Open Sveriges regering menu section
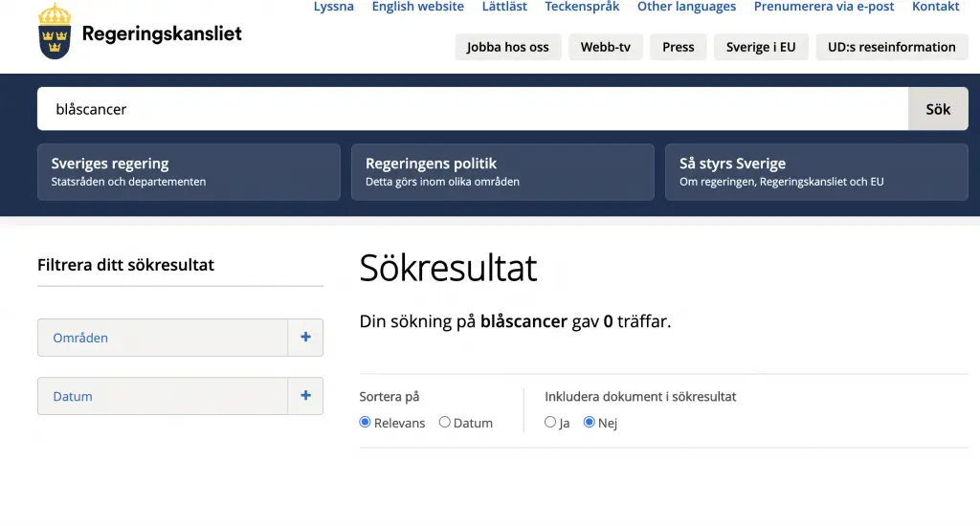The width and height of the screenshot is (980, 526). 189,172
